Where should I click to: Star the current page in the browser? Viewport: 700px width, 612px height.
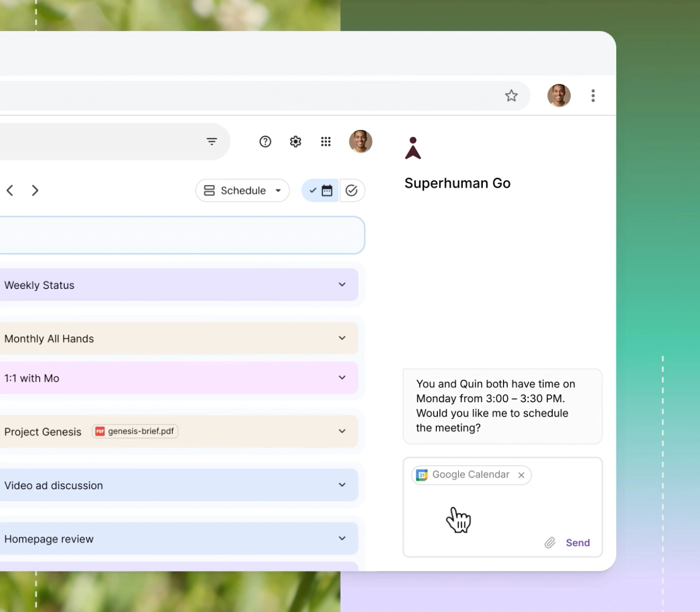pos(511,95)
